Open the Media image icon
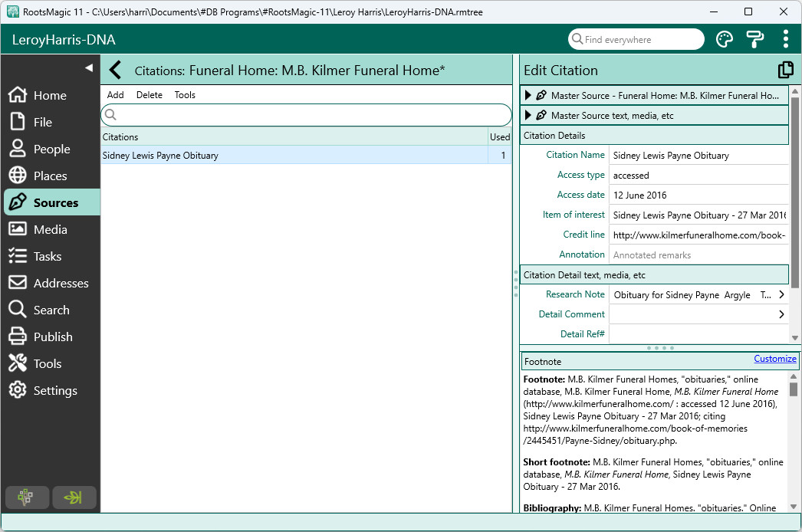The image size is (802, 532). (x=18, y=229)
